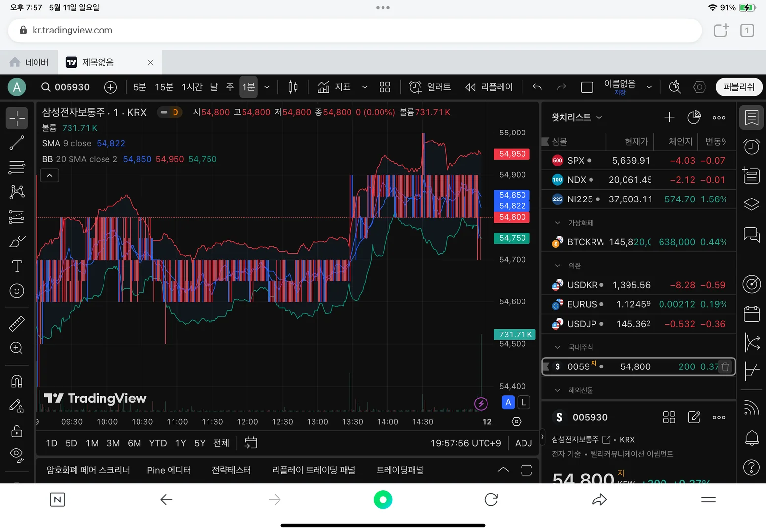The width and height of the screenshot is (766, 532).
Task: Open the emoji and icons tool
Action: (x=17, y=291)
